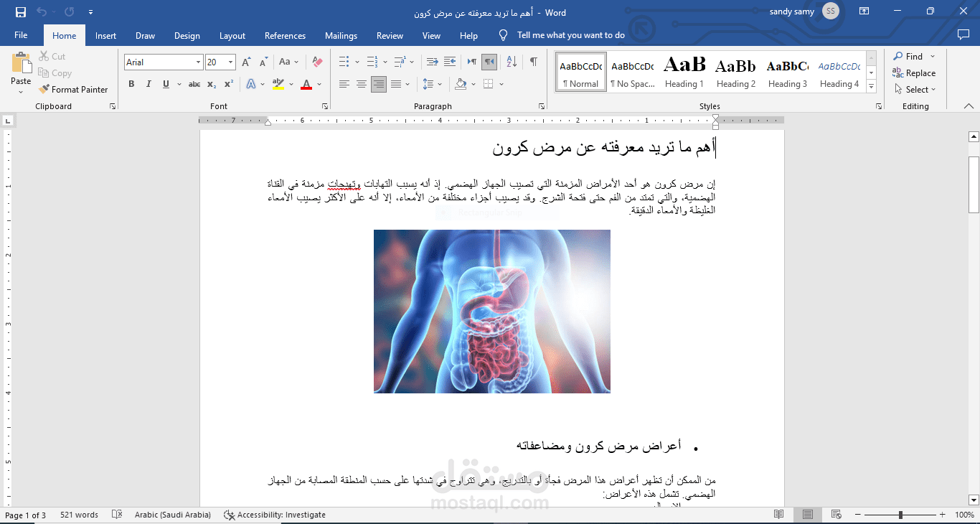Image resolution: width=980 pixels, height=524 pixels.
Task: Click the text highlight color button
Action: (278, 84)
